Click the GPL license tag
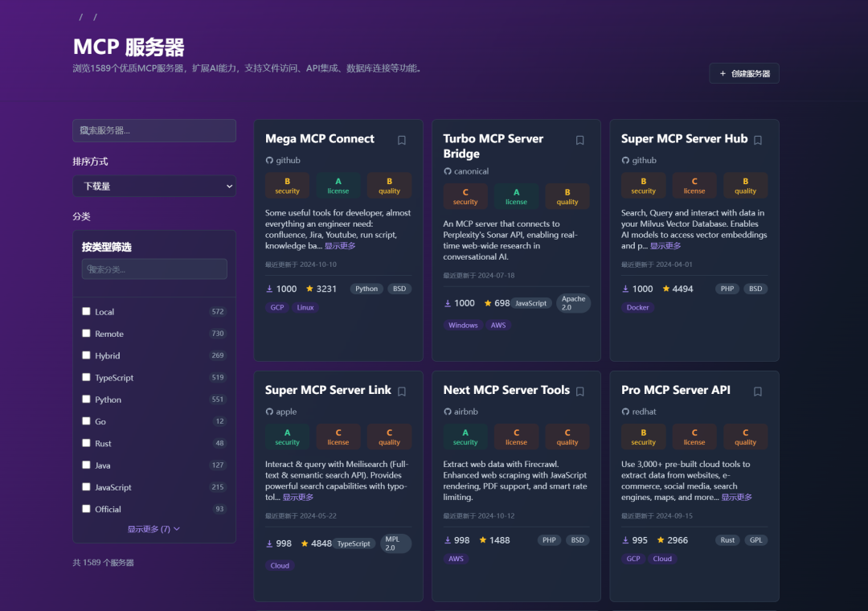The image size is (868, 611). (x=755, y=540)
